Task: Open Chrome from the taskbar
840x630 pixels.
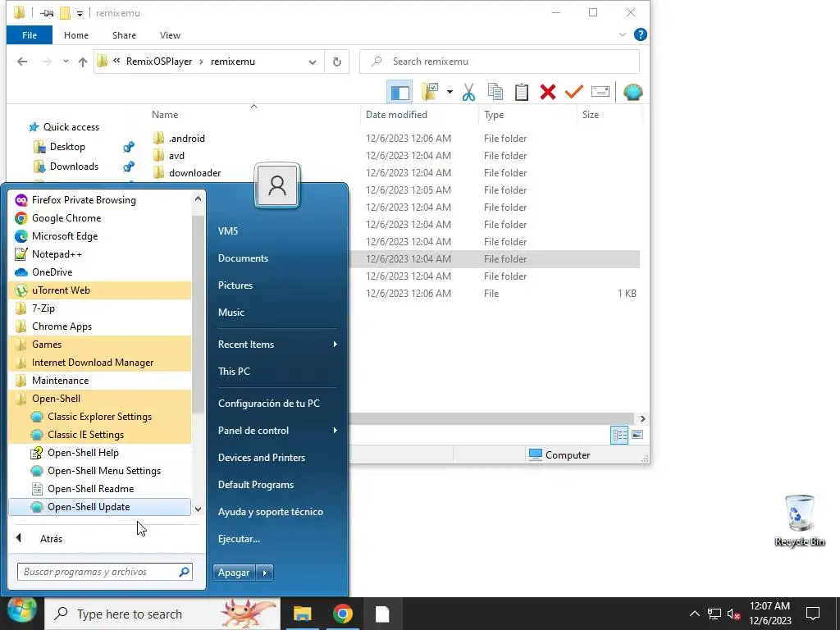Action: tap(342, 614)
